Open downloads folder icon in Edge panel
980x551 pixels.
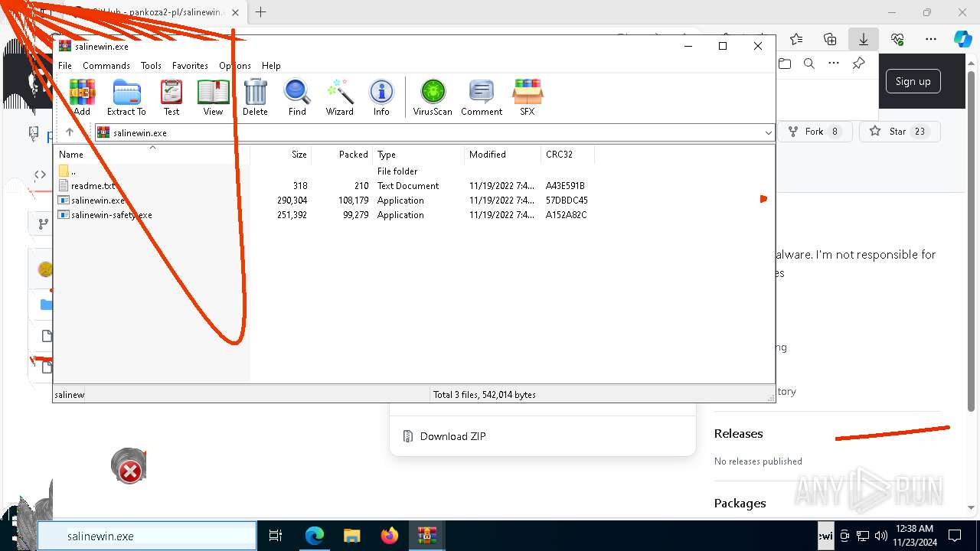click(x=785, y=64)
